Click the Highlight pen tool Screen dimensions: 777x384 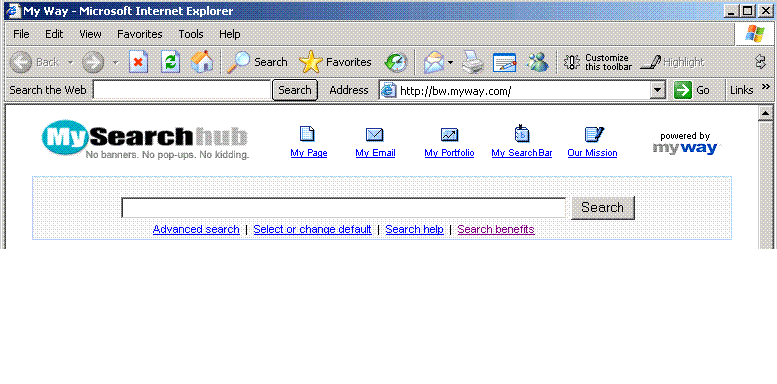671,62
